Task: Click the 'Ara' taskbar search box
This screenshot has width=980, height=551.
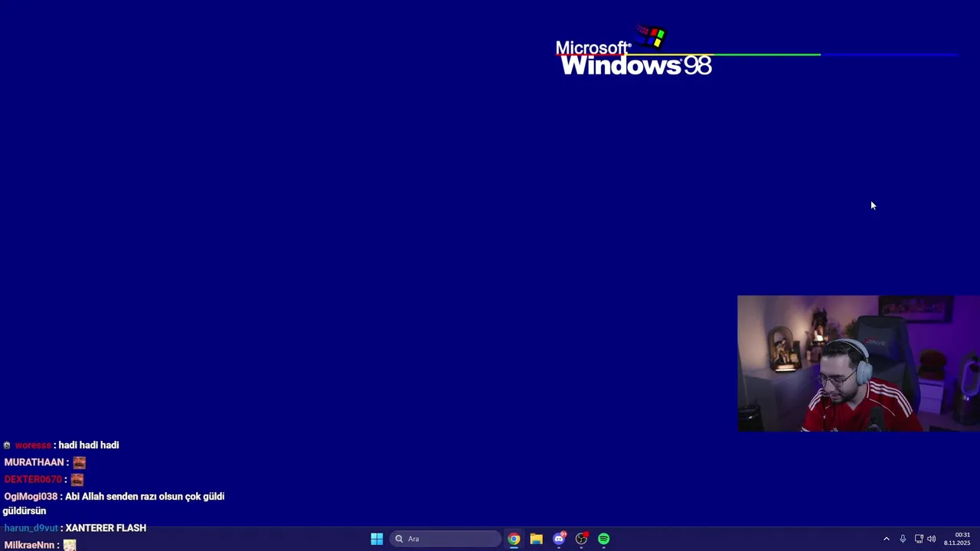Action: [x=446, y=539]
